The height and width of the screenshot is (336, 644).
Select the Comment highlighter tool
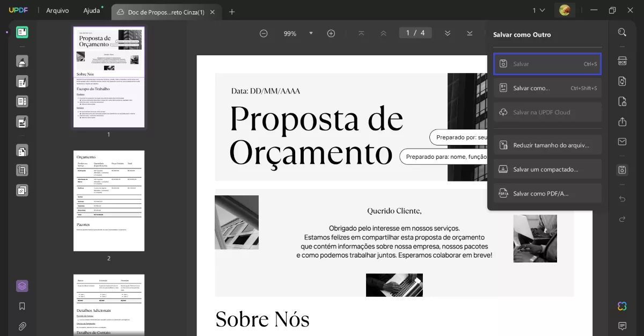pos(22,62)
